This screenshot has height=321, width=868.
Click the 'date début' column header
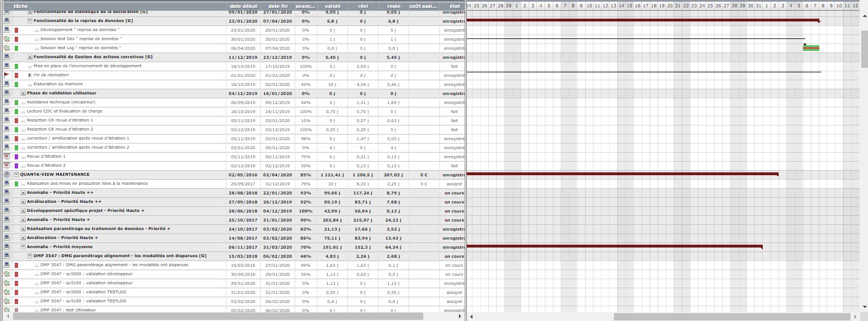coord(243,6)
